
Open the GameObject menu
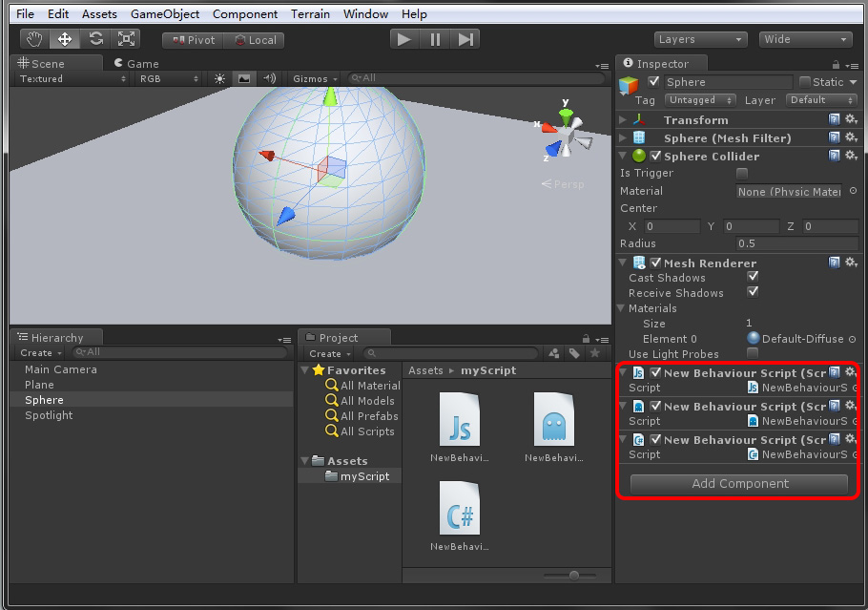165,14
